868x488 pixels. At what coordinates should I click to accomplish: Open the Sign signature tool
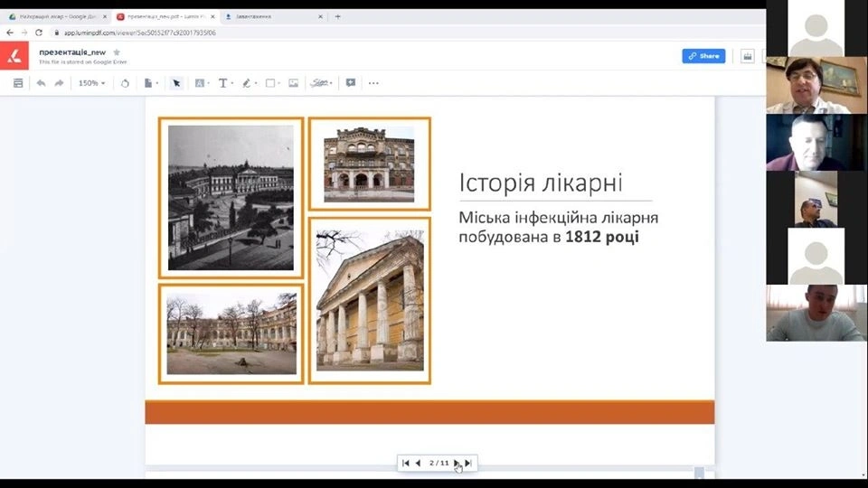pyautogui.click(x=321, y=83)
